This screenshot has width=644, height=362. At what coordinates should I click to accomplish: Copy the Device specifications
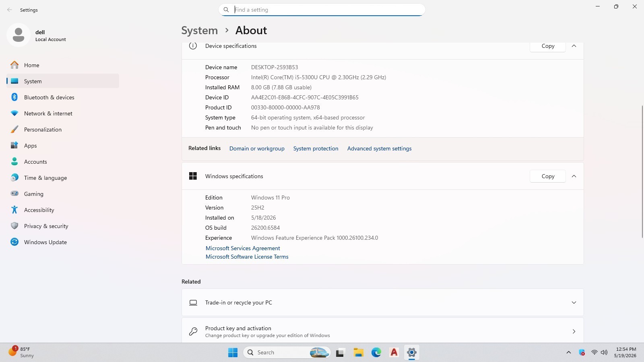pos(548,46)
